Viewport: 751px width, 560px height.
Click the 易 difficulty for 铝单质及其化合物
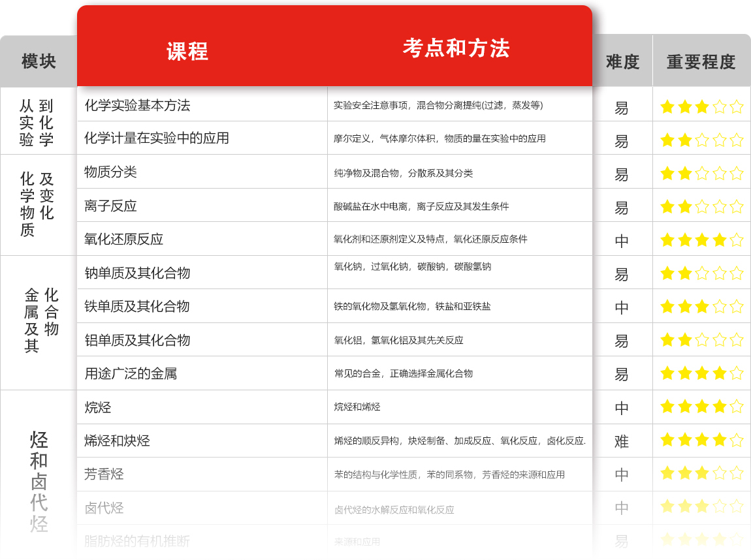pos(622,341)
